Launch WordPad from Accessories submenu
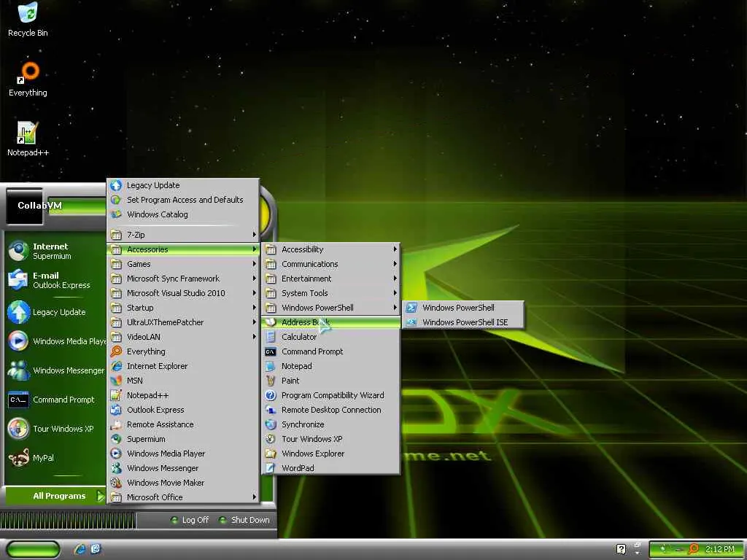 point(331,468)
